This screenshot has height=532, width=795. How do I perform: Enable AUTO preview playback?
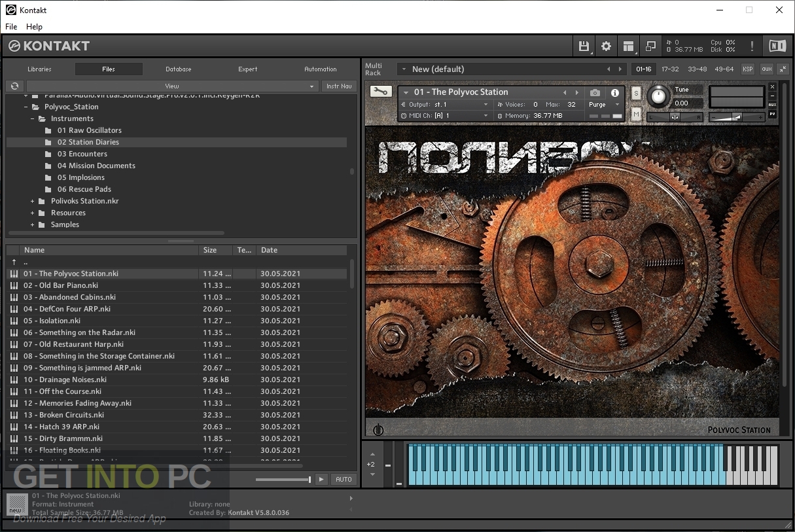[344, 479]
